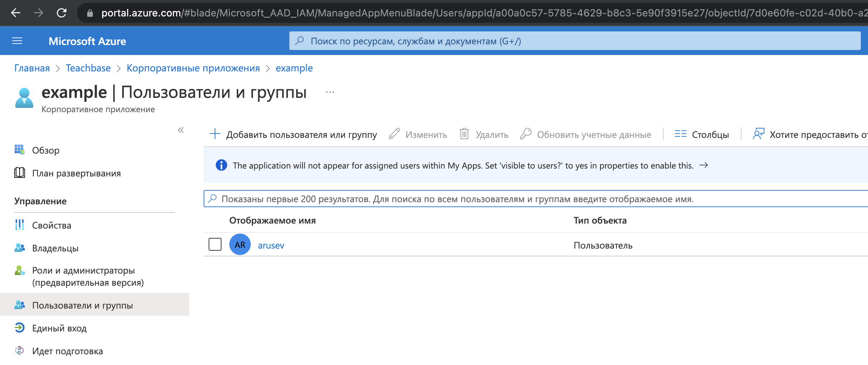
Task: Sort by Тип объекта column header
Action: pos(600,220)
